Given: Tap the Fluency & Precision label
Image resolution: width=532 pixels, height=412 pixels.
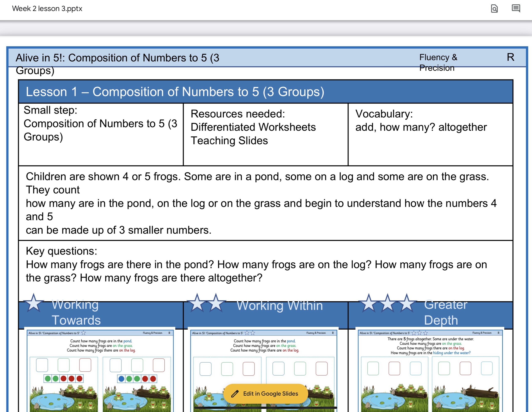Looking at the screenshot, I should pos(438,63).
